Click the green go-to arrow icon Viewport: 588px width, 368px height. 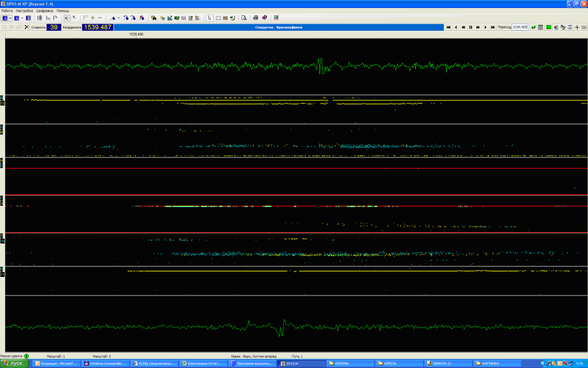coord(533,27)
